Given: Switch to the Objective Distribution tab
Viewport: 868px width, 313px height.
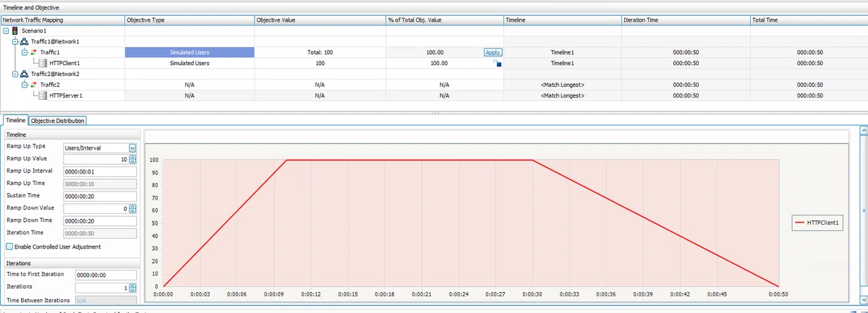Looking at the screenshot, I should click(x=59, y=121).
